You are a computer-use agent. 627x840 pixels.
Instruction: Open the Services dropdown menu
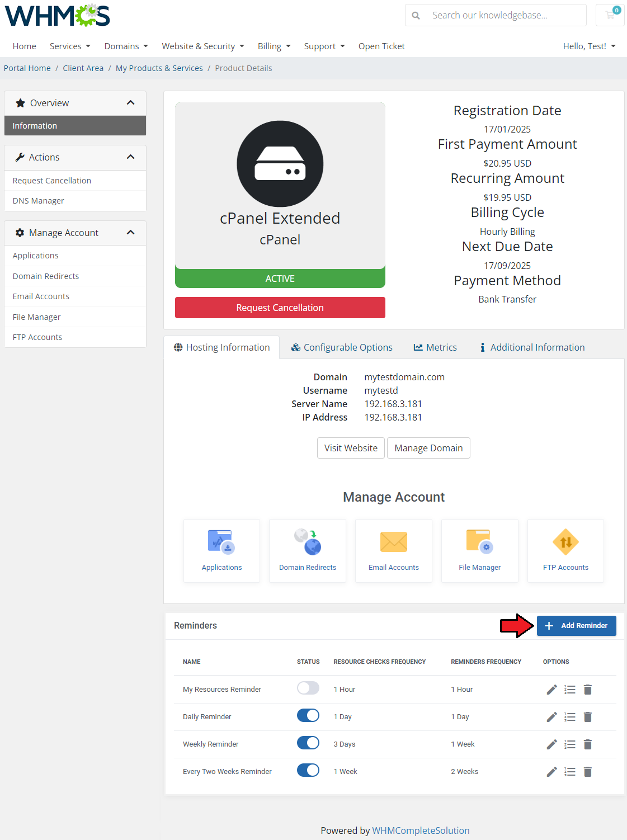tap(70, 46)
